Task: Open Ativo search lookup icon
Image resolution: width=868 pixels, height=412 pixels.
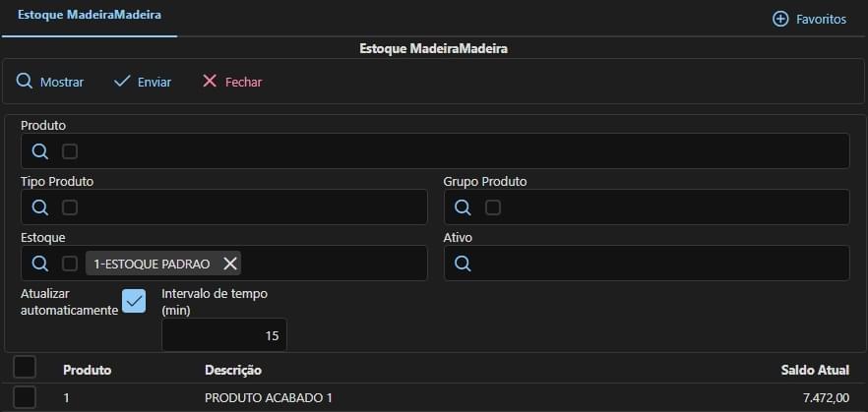Action: pyautogui.click(x=463, y=264)
